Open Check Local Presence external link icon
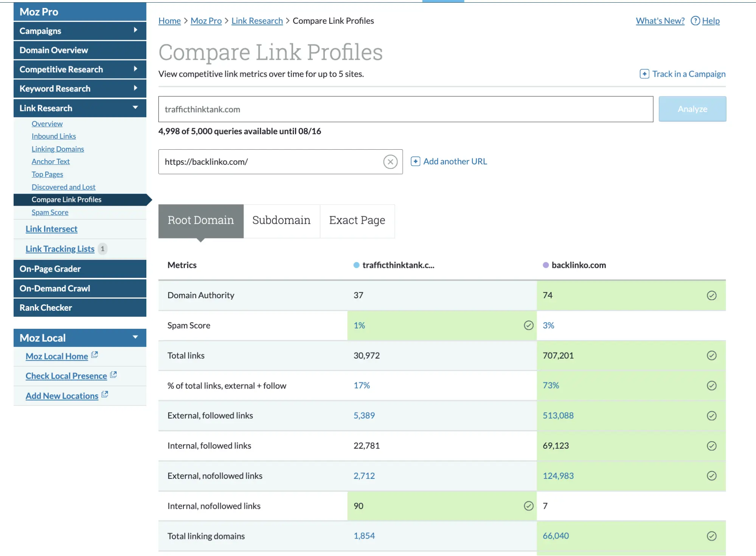 coord(113,375)
